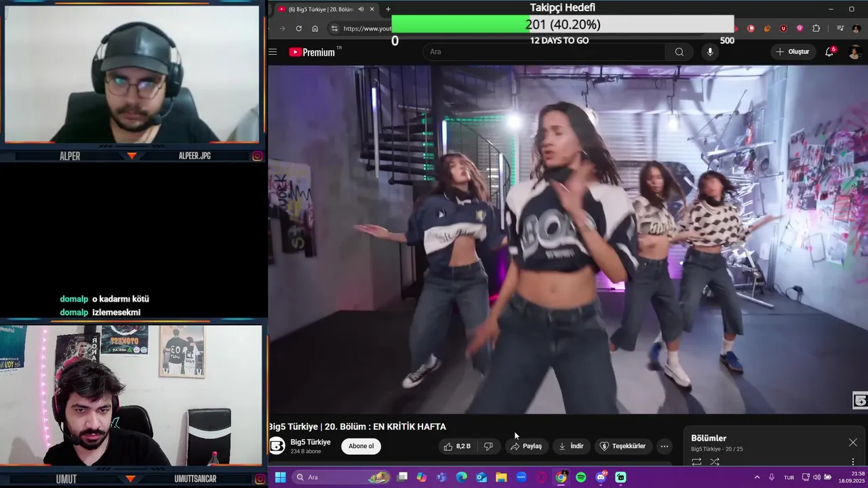Image resolution: width=868 pixels, height=488 pixels.
Task: Open the Big5 Türkiye channel name link
Action: (x=311, y=442)
